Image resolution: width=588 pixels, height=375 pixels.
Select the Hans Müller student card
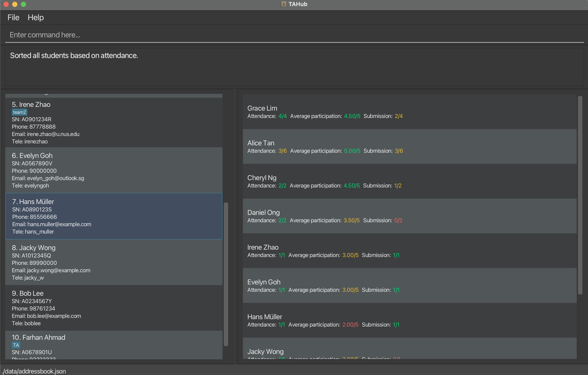114,216
